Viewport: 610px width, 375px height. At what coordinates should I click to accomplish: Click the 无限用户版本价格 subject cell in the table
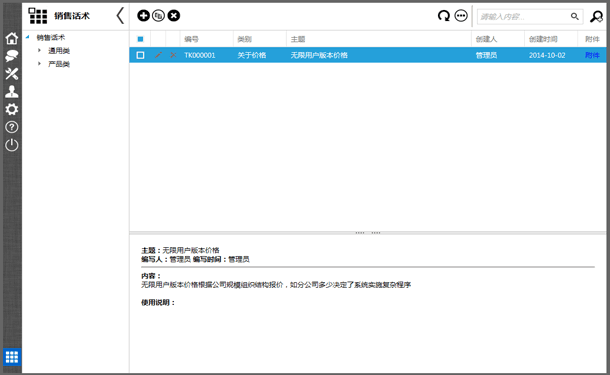point(319,55)
